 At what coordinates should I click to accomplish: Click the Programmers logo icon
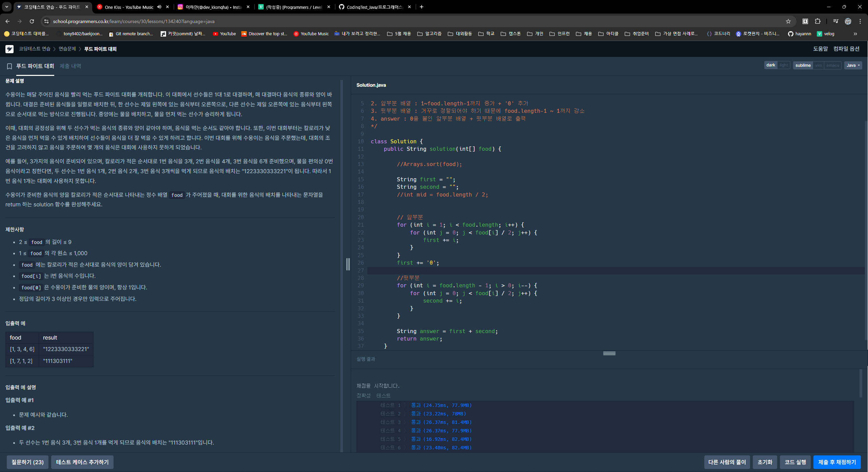tap(9, 49)
